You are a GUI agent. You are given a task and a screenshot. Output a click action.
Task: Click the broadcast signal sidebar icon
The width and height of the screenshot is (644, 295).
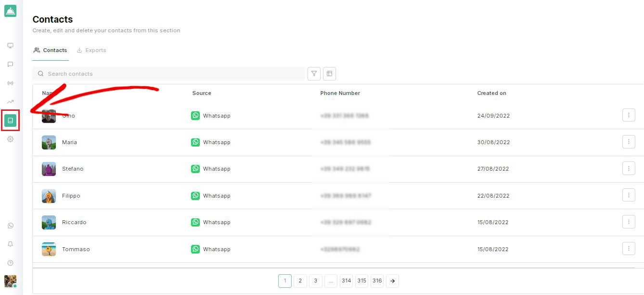(10, 83)
